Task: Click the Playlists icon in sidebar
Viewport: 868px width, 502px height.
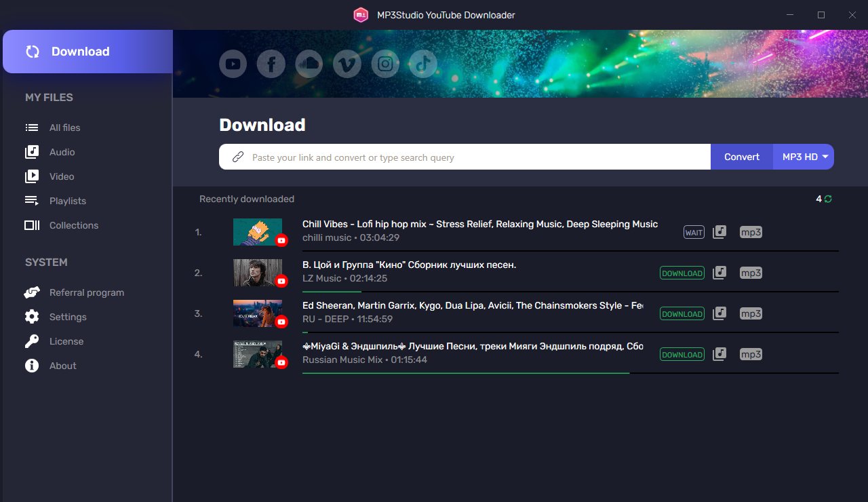Action: click(x=32, y=201)
